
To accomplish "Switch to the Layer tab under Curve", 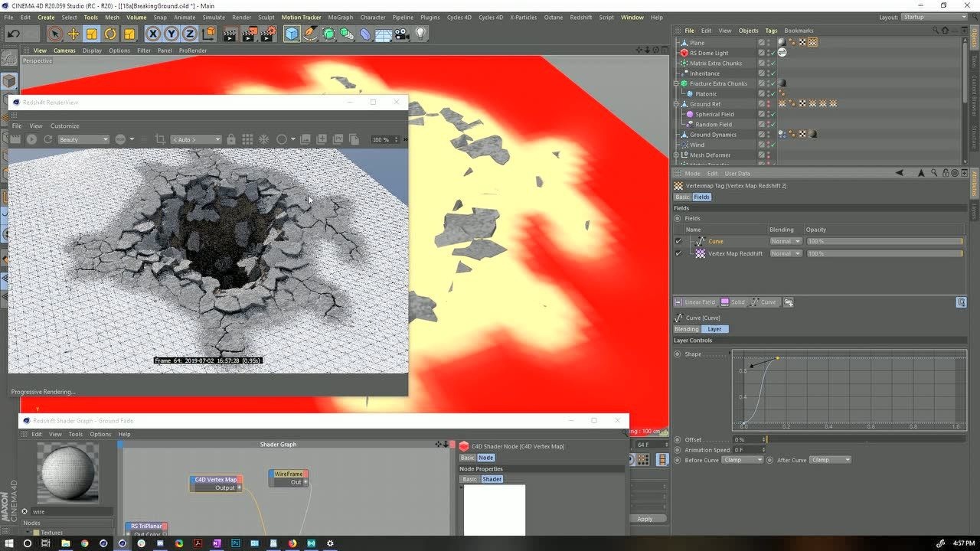I will pos(714,328).
